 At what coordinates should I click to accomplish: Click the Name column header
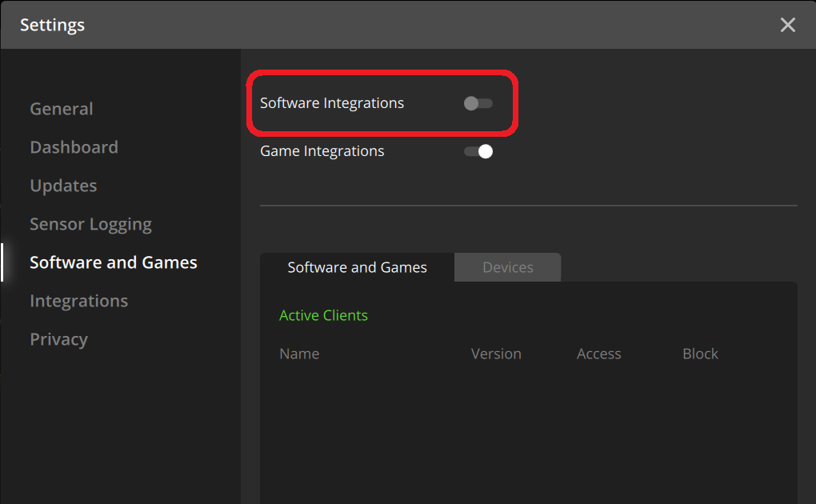299,354
